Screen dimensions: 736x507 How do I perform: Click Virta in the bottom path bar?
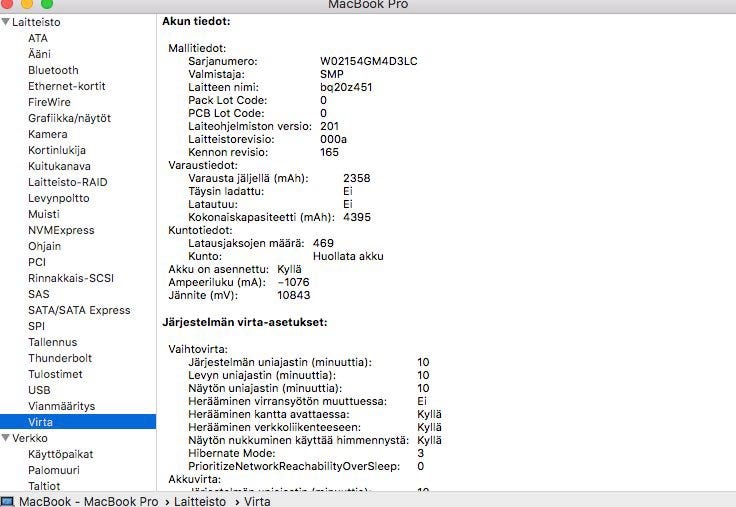point(257,501)
